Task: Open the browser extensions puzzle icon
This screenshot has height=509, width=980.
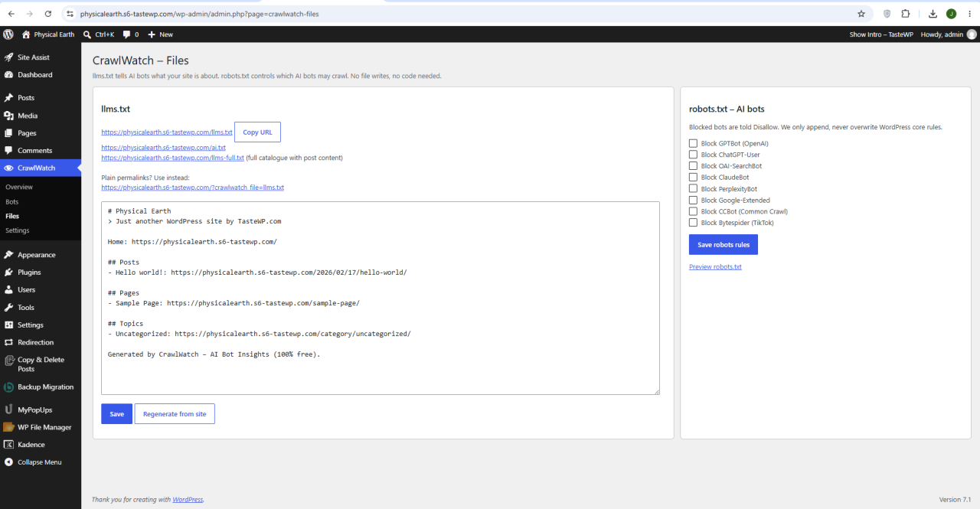Action: point(906,14)
